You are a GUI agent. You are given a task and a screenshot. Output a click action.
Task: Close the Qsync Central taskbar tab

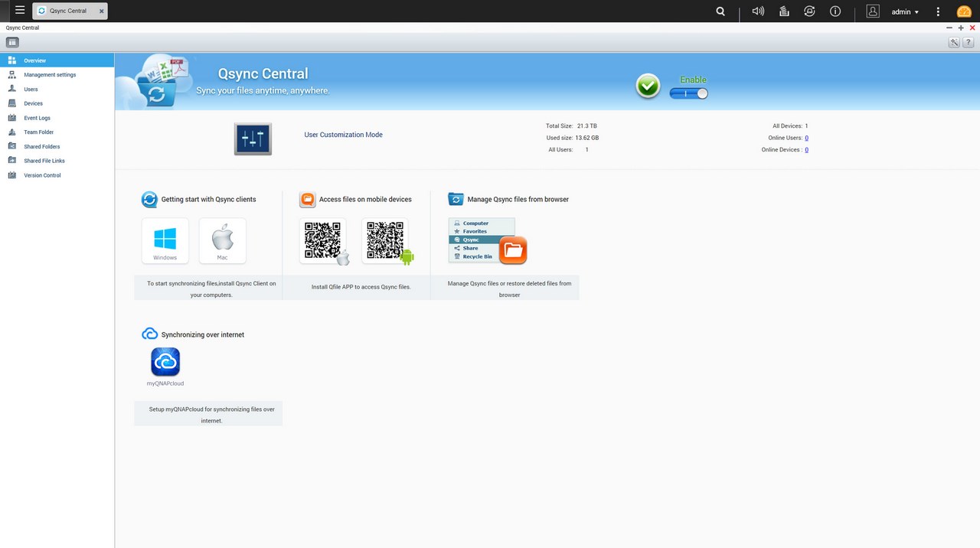[101, 11]
